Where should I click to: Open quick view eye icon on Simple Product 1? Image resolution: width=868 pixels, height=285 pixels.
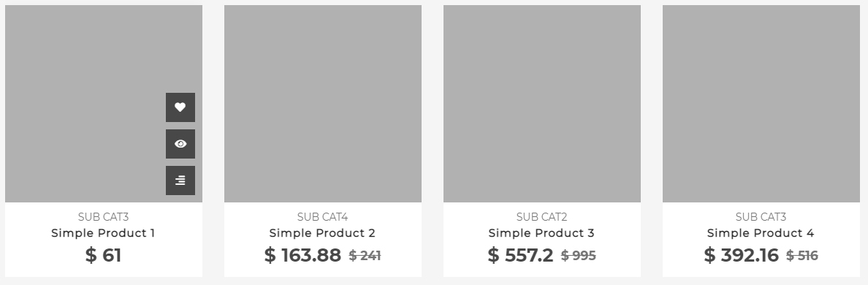pyautogui.click(x=180, y=144)
